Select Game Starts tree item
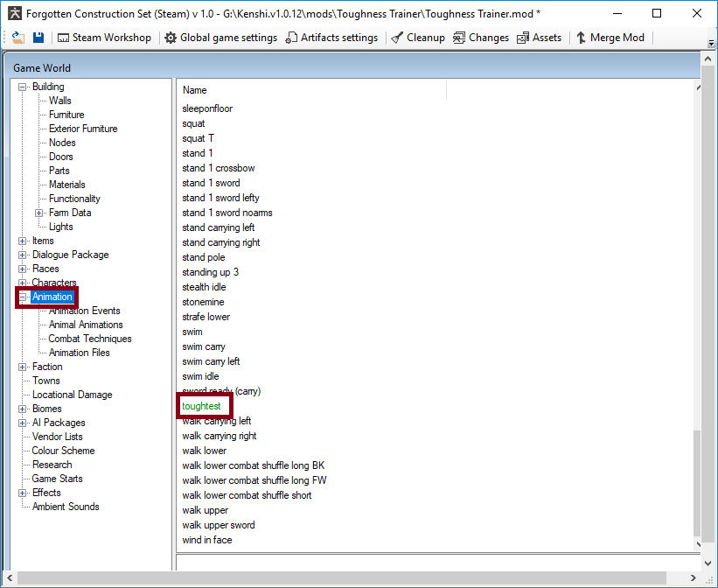Viewport: 718px width, 588px height. point(57,479)
